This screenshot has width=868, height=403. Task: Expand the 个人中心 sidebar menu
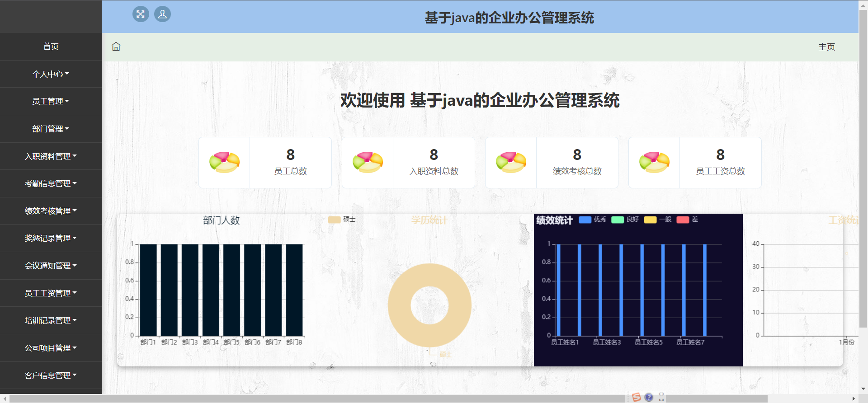[x=51, y=74]
